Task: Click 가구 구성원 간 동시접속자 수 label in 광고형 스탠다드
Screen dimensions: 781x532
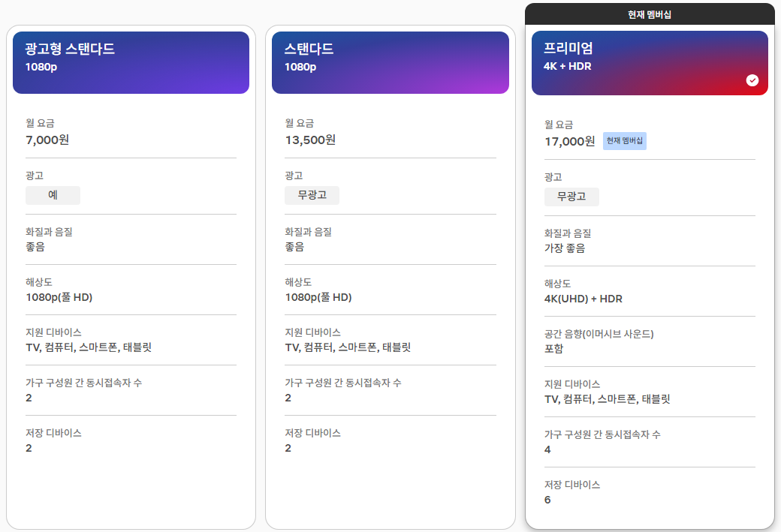Action: tap(83, 383)
